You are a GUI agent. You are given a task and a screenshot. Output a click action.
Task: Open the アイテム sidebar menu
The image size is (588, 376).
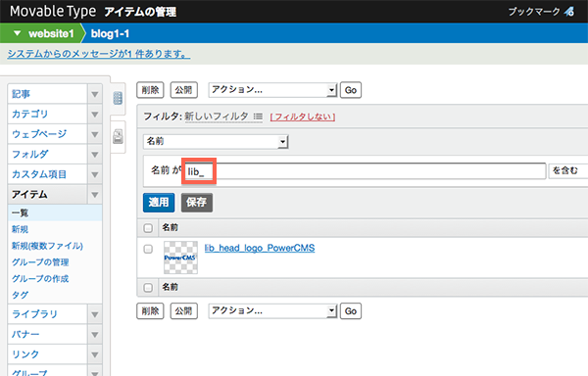tap(48, 195)
